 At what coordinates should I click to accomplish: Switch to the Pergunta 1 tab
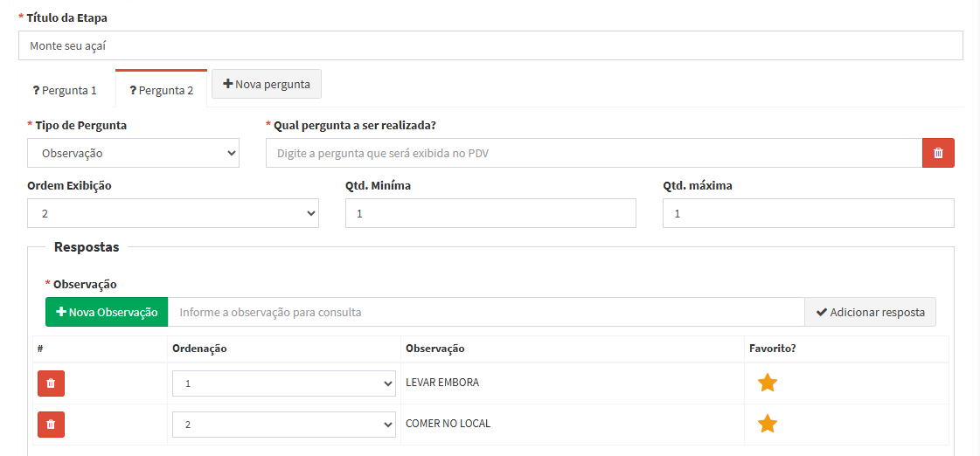coord(65,90)
